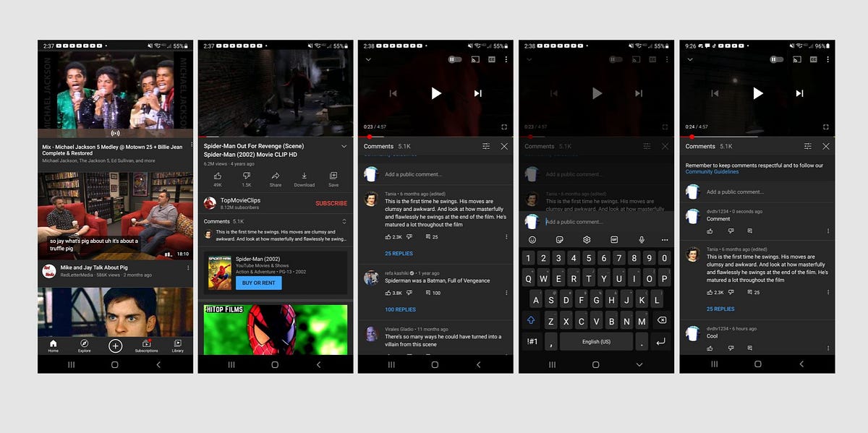Viewport: 868px width, 433px height.
Task: Tap the Cast icon on the video player
Action: 476,60
